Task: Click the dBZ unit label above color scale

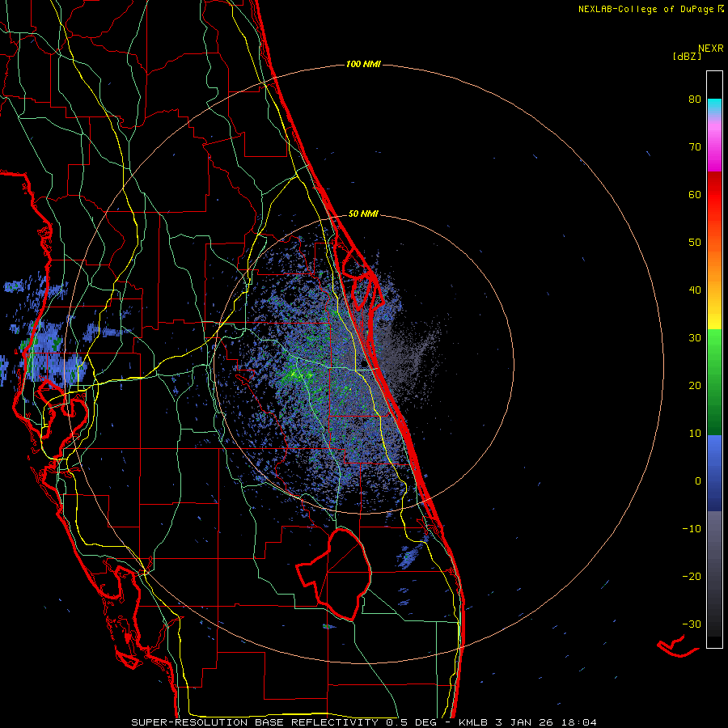Action: 687,56
